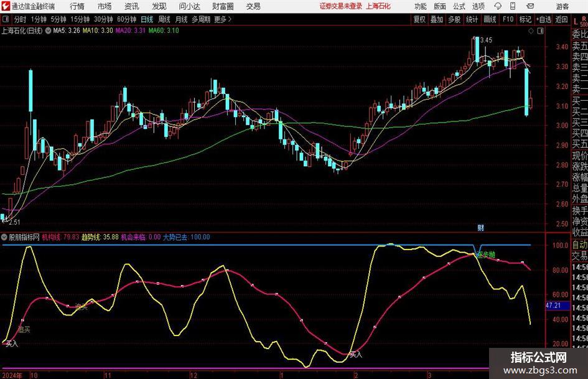Open the customer service headset icon

pos(498,6)
